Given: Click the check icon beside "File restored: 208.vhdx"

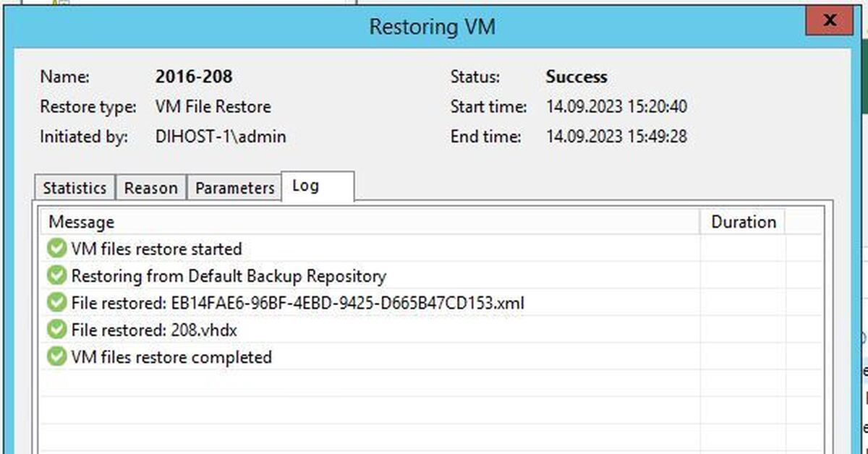Looking at the screenshot, I should tap(56, 330).
